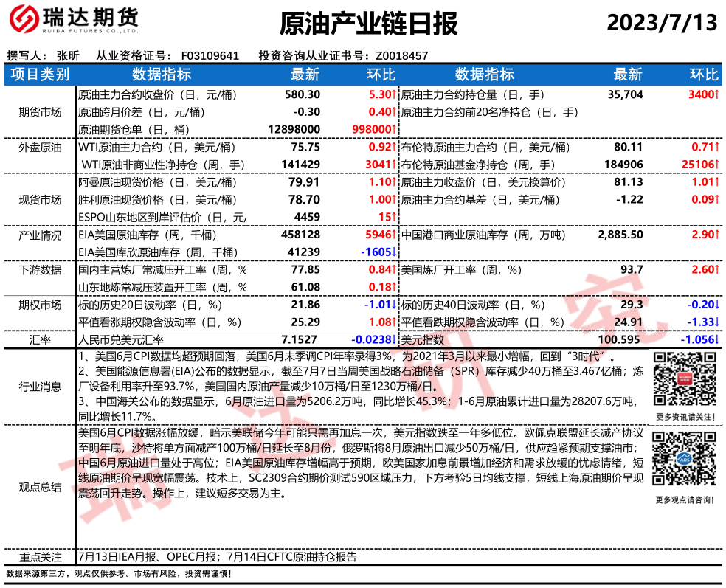The image size is (726, 588).
Task: Click the 580.30 crude closing price value
Action: pos(302,94)
